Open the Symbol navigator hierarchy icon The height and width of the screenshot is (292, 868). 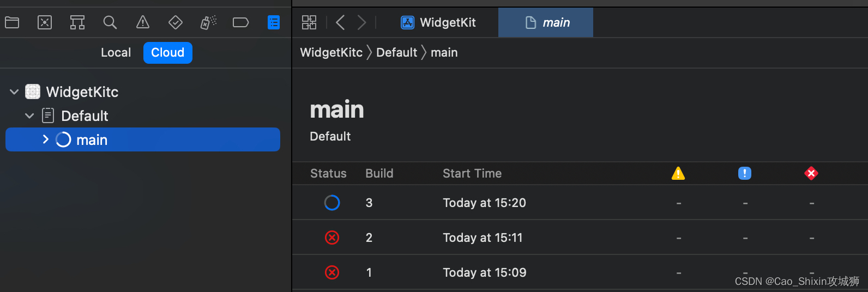[x=77, y=22]
